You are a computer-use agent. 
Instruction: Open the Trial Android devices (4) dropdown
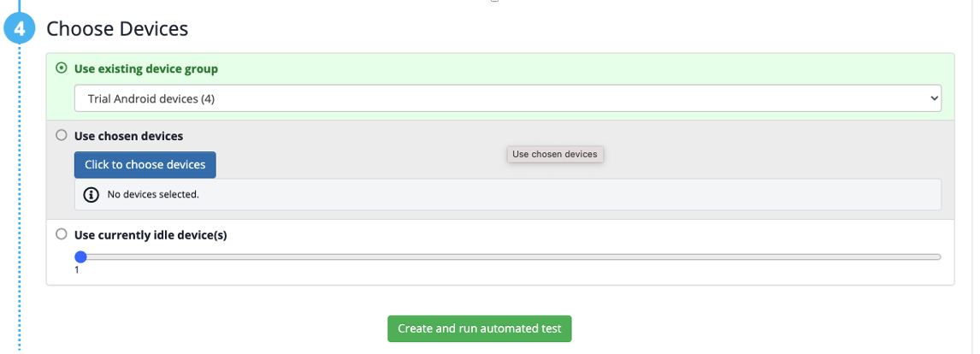pos(507,98)
